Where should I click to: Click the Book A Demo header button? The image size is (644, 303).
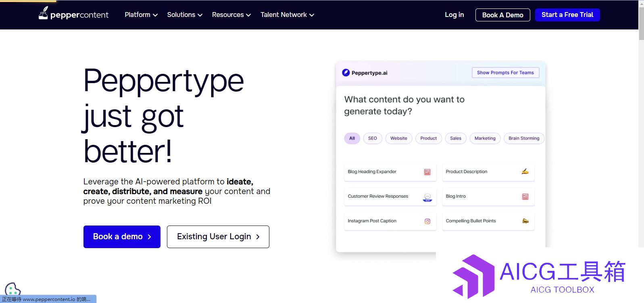pyautogui.click(x=503, y=15)
